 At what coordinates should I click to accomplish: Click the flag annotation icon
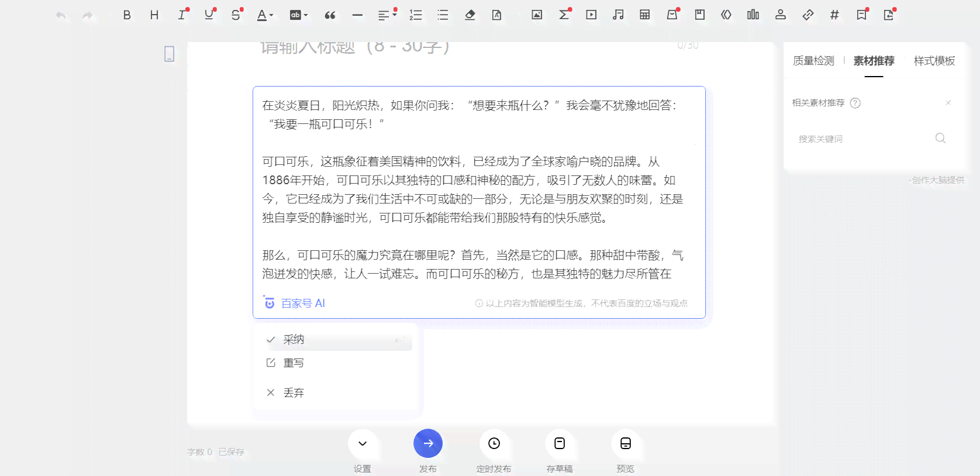[x=862, y=15]
